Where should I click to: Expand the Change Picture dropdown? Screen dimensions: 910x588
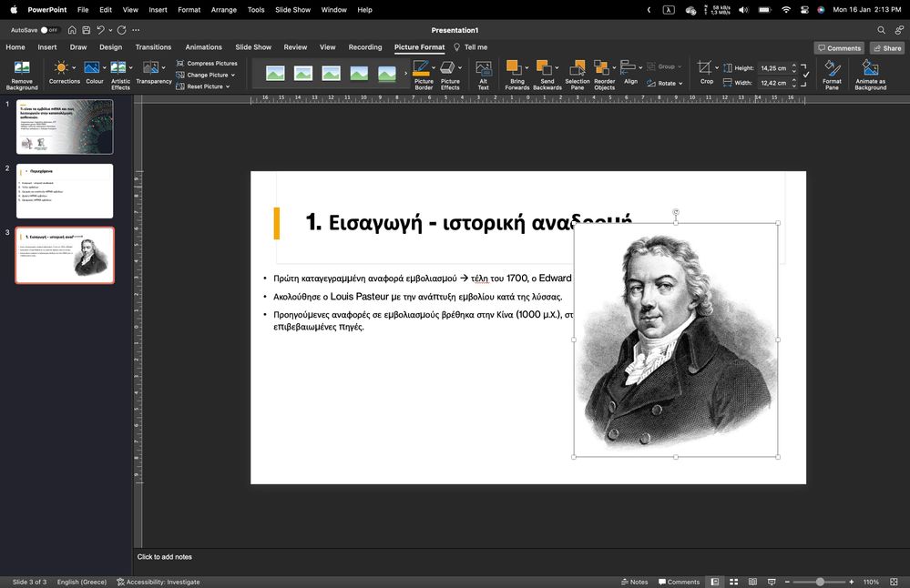click(x=232, y=75)
